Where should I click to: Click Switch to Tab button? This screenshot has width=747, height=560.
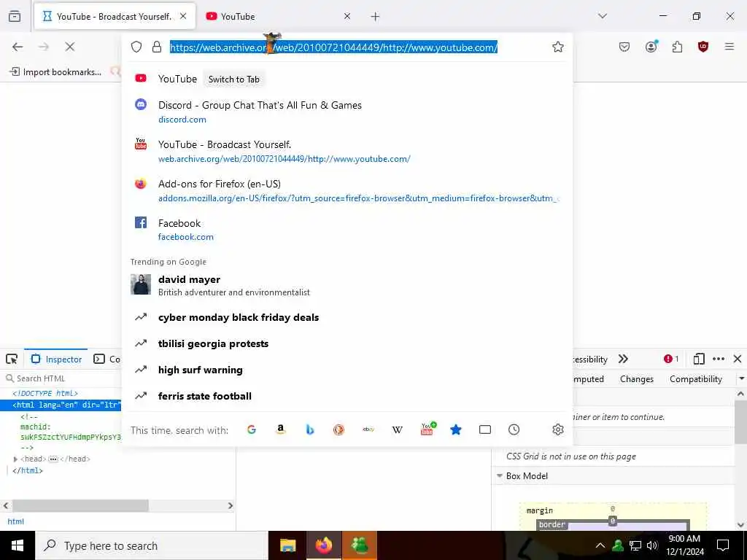click(x=234, y=79)
